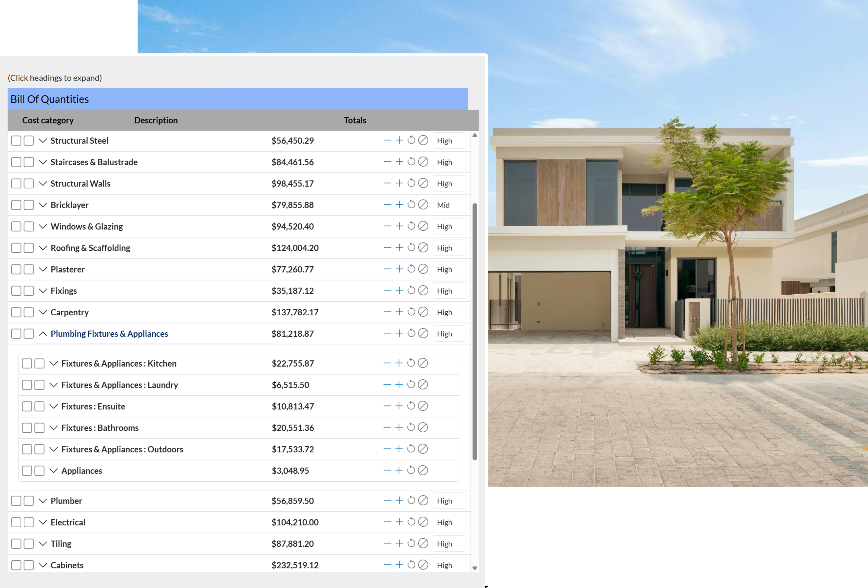Click the reset icon on Appliances row
This screenshot has height=588, width=868.
[x=411, y=470]
